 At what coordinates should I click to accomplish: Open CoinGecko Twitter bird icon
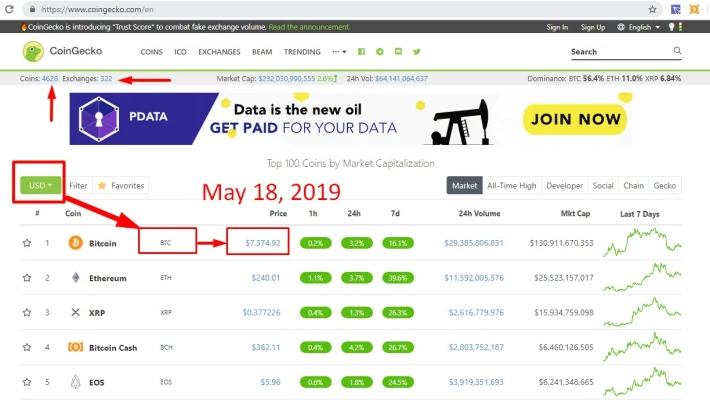[x=417, y=52]
